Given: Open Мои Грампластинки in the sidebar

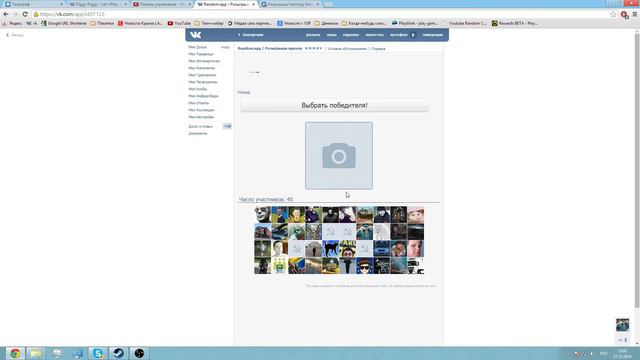Looking at the screenshot, I should (202, 75).
